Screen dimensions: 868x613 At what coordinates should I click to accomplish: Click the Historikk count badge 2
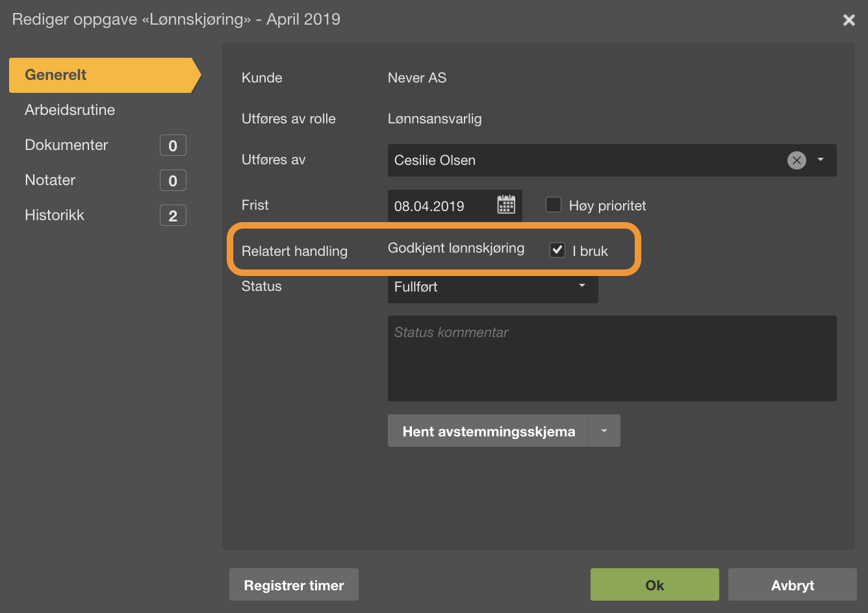(173, 216)
